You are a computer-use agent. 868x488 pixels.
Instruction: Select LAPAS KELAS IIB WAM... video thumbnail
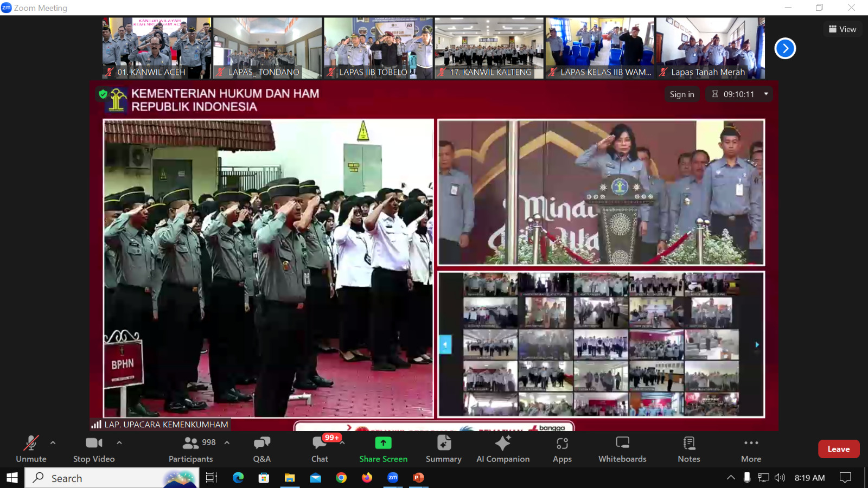click(599, 48)
